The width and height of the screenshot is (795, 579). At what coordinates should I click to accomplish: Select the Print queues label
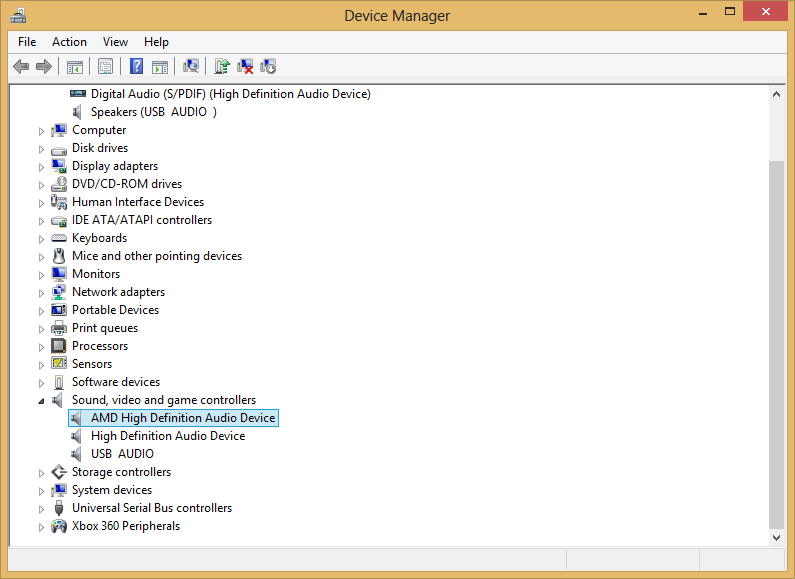click(x=105, y=328)
